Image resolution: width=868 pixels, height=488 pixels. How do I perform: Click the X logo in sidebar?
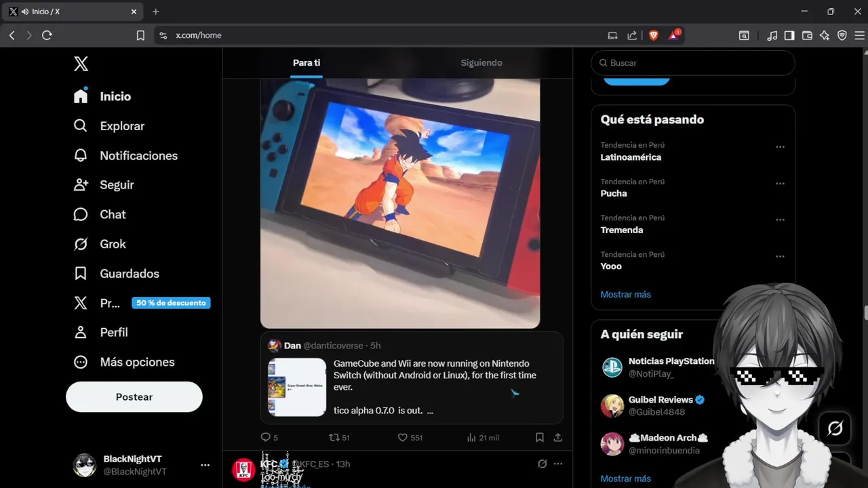click(x=81, y=64)
